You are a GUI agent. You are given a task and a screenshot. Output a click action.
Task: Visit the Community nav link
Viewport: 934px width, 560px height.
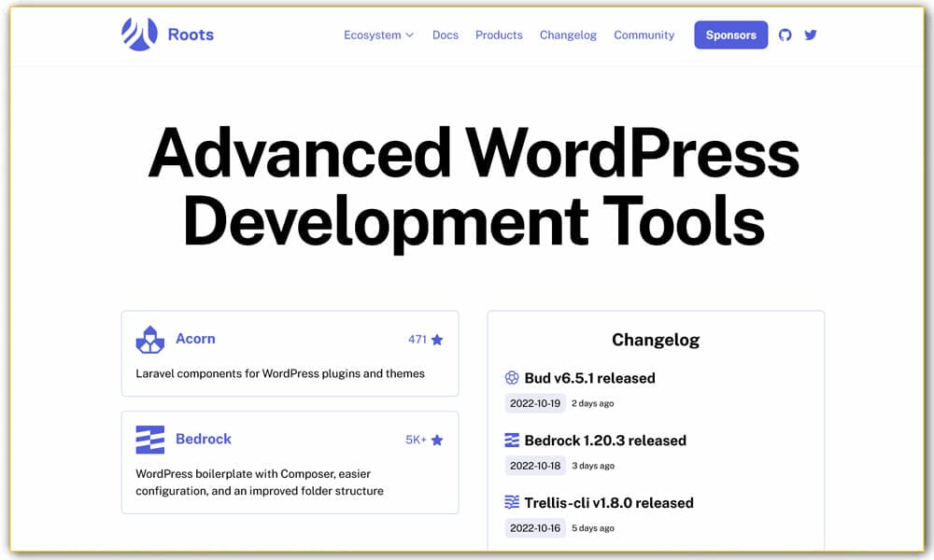click(x=644, y=35)
